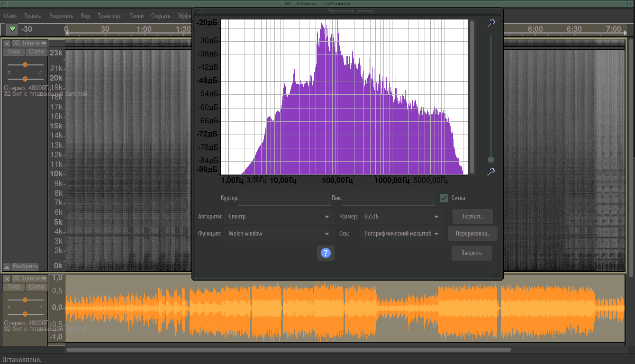Screen dimensions: 635x364
Task: Click the 7:00 mark on the timeline ruler
Action: [613, 29]
